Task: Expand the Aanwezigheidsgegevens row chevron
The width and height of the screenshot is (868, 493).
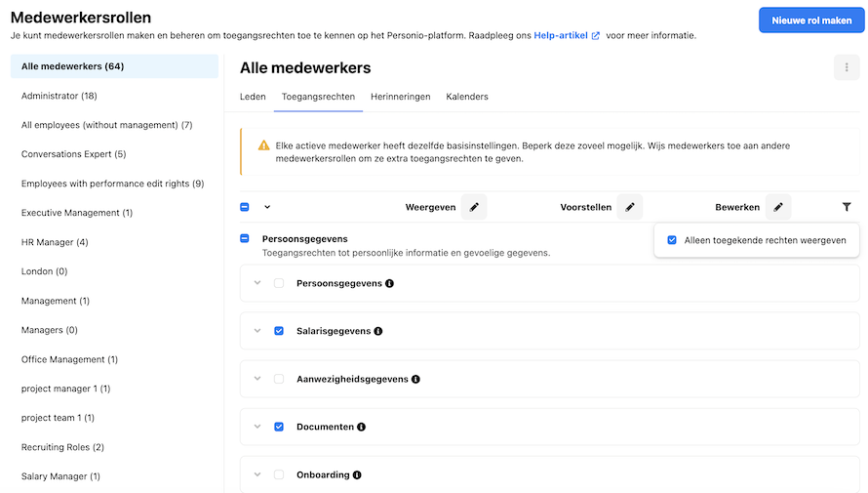Action: pyautogui.click(x=257, y=379)
